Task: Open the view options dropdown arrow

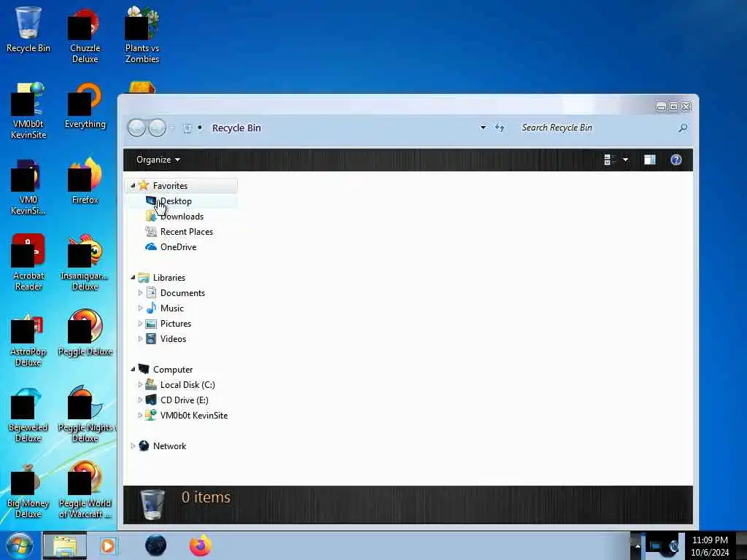Action: tap(625, 160)
